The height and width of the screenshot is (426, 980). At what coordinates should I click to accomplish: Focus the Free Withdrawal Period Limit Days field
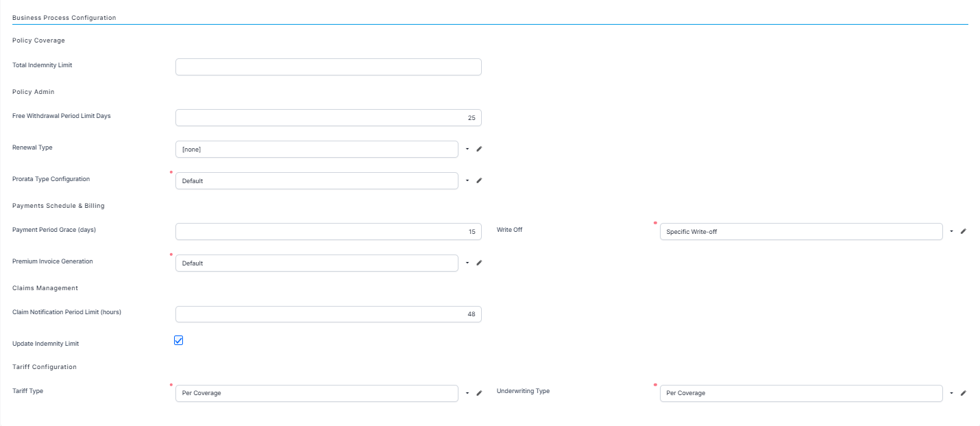[328, 118]
